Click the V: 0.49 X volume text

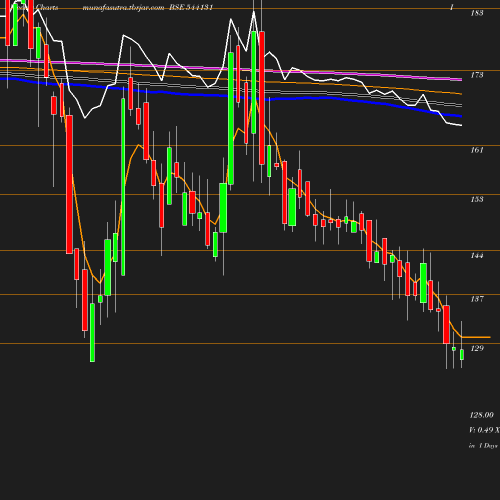(x=484, y=430)
